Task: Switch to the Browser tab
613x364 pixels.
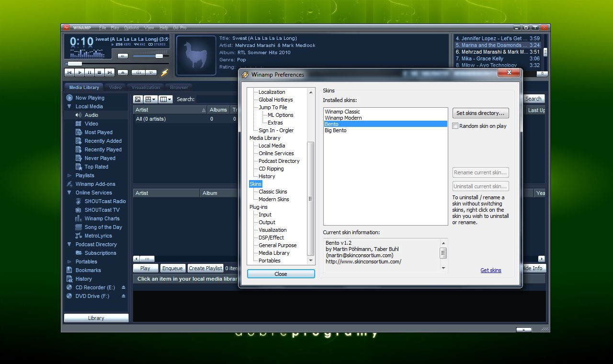Action: tap(179, 87)
